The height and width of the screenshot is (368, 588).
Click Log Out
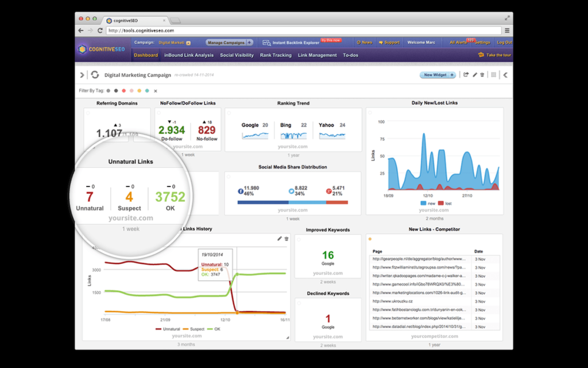click(x=504, y=43)
